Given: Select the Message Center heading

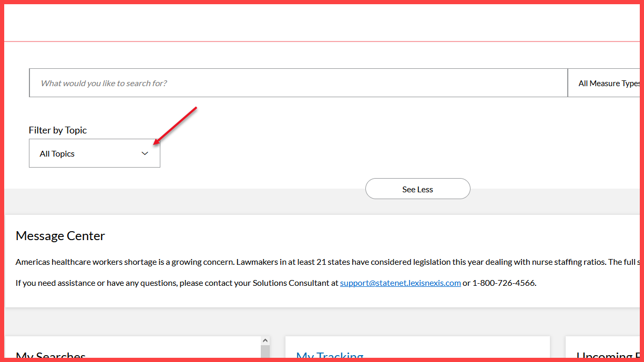Looking at the screenshot, I should coord(60,235).
